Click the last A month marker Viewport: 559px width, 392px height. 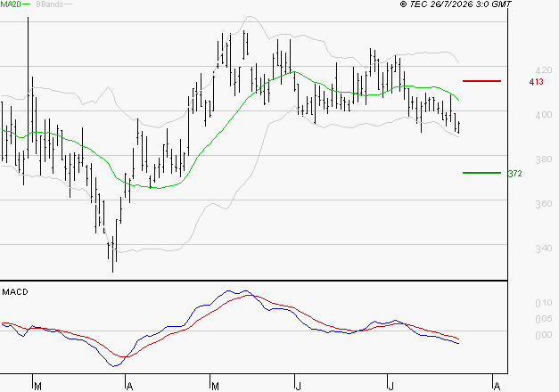pyautogui.click(x=497, y=387)
